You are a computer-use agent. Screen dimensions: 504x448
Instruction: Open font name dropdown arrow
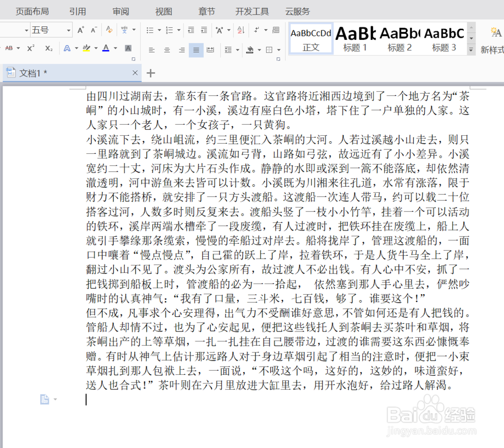26,31
